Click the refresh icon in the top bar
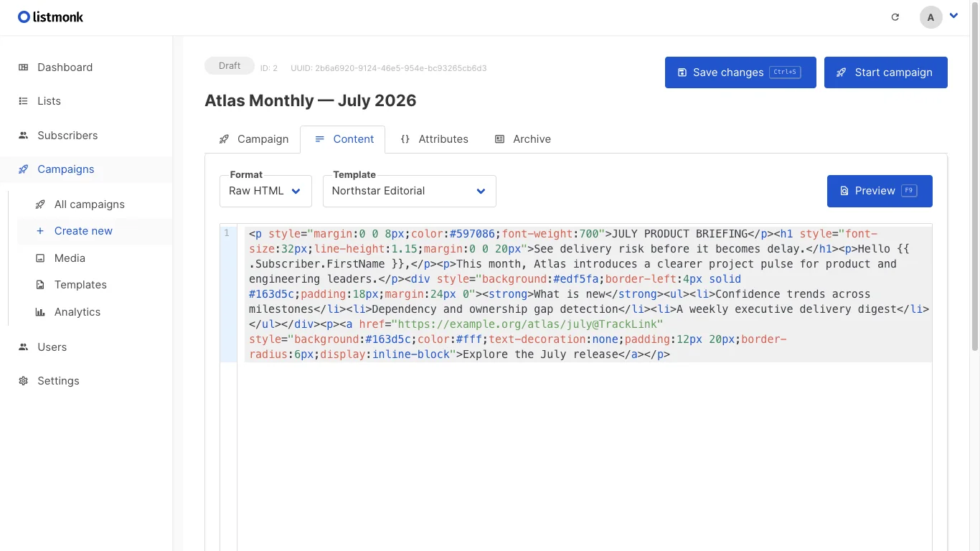The height and width of the screenshot is (551, 980). (895, 17)
